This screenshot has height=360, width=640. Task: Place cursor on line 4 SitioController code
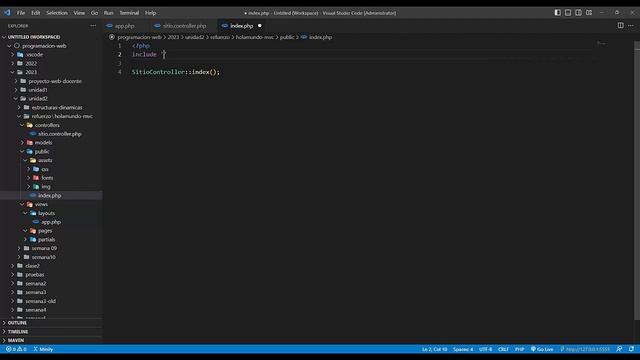pos(176,72)
